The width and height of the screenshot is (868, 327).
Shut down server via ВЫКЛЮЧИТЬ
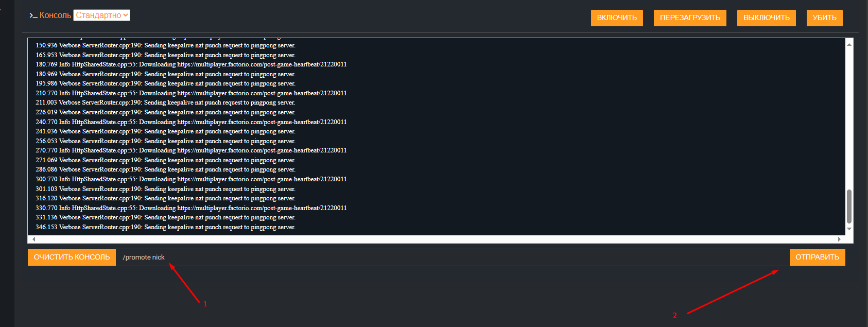[x=766, y=18]
